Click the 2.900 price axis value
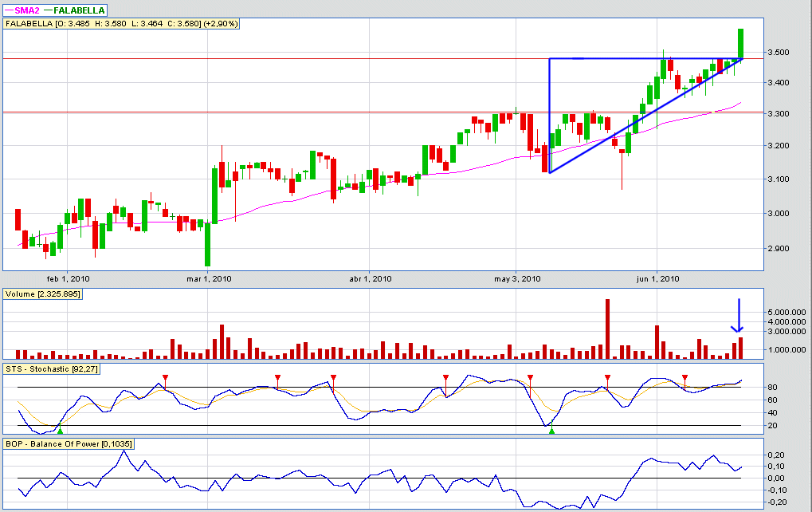 [779, 249]
